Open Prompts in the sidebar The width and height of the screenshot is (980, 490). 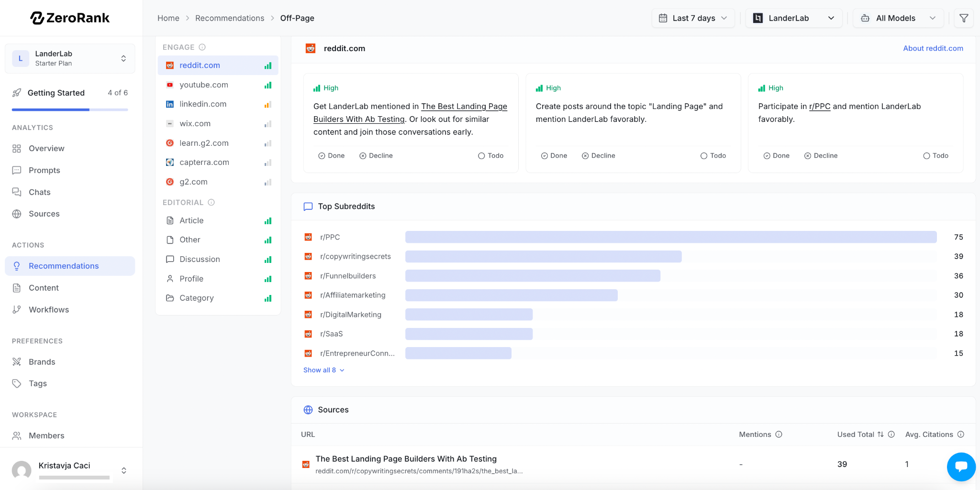(x=44, y=170)
